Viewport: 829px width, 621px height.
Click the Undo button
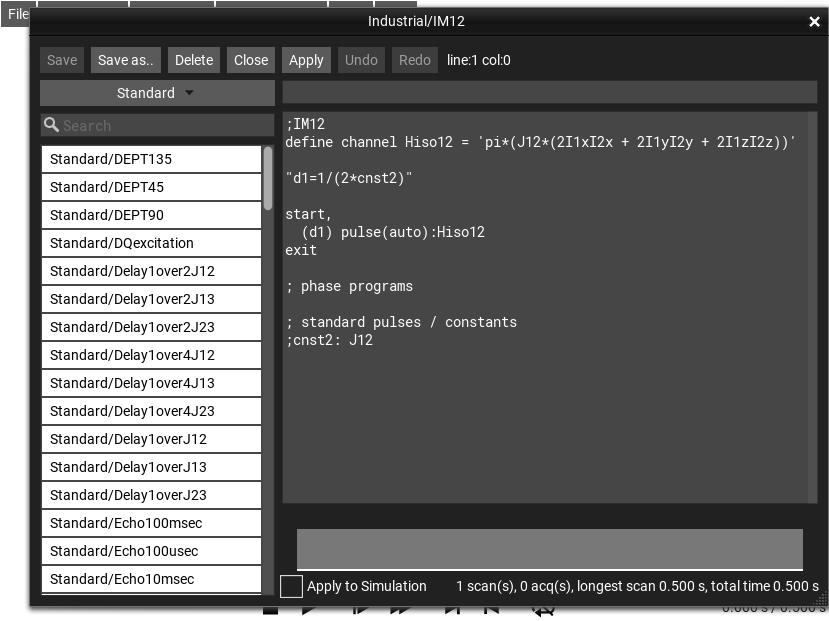[x=361, y=60]
